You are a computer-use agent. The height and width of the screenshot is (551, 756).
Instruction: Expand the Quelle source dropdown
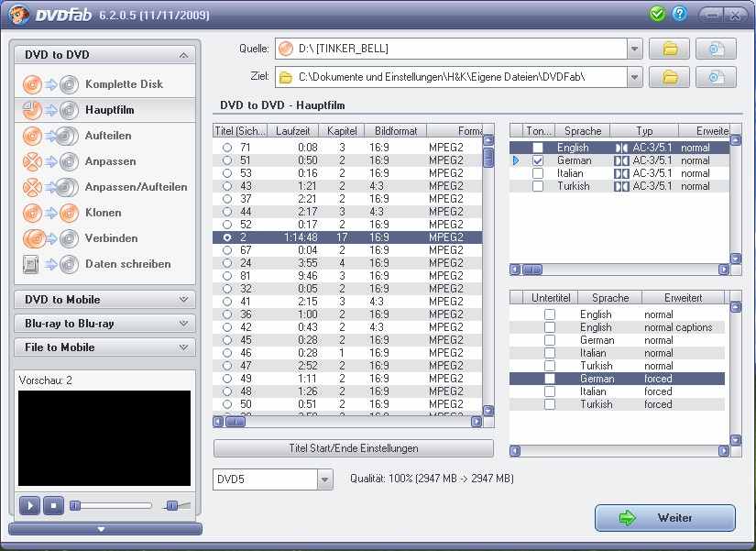[635, 49]
